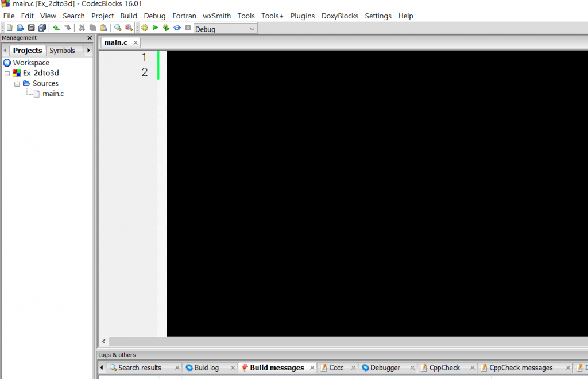588x379 pixels.
Task: Open Find with magnifier icon
Action: click(x=118, y=28)
